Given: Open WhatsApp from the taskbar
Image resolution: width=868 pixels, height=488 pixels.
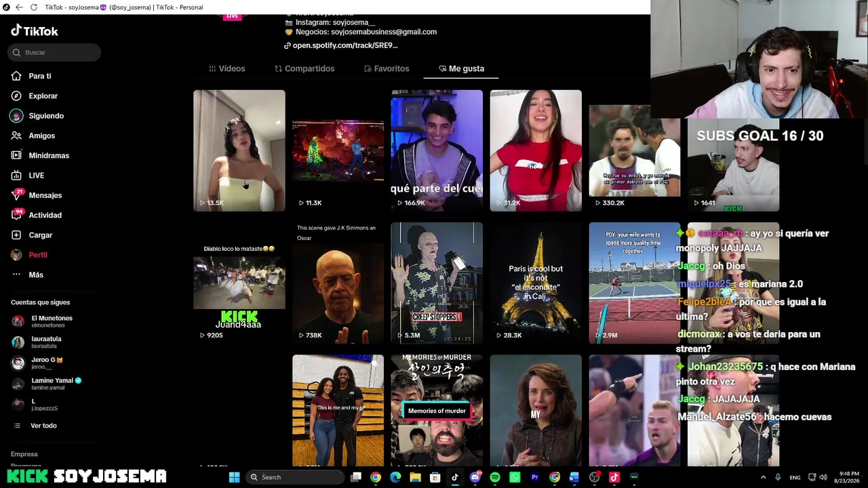Looking at the screenshot, I should (x=515, y=477).
